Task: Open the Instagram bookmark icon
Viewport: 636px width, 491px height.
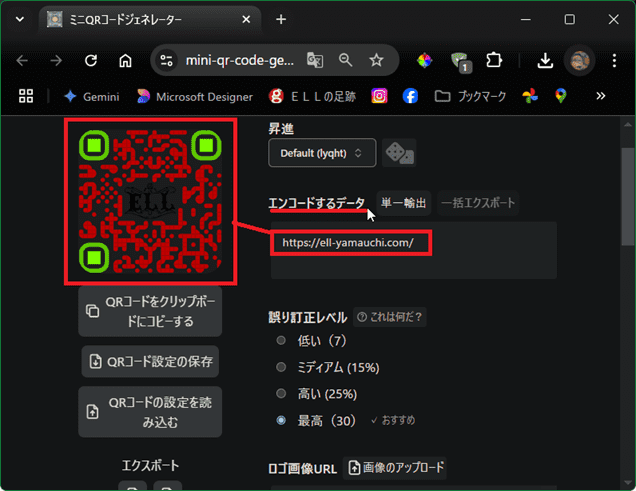Action: [x=380, y=96]
